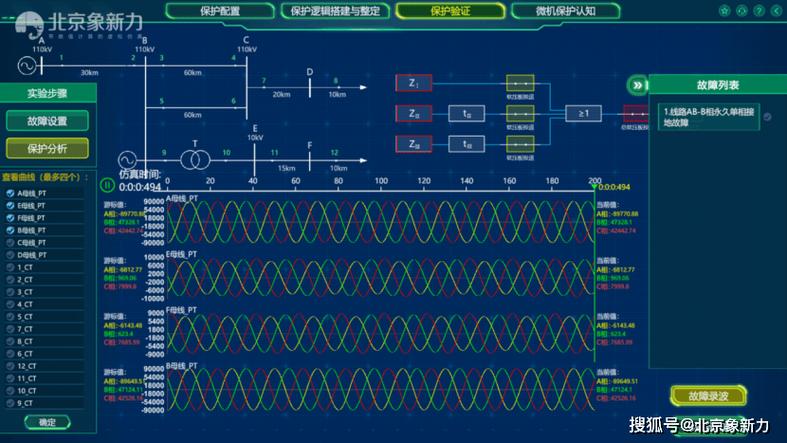The height and width of the screenshot is (443, 787).
Task: Click the star favorite icon at top right
Action: coord(724,11)
